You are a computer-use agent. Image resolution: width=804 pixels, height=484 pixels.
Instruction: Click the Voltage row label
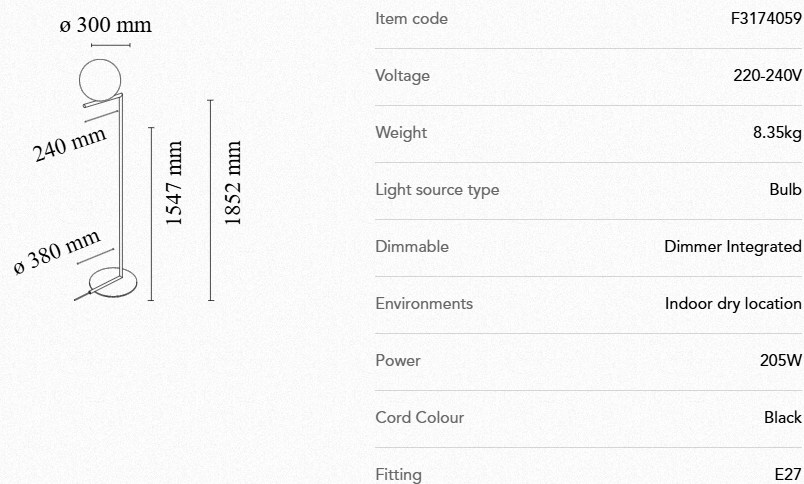(402, 75)
